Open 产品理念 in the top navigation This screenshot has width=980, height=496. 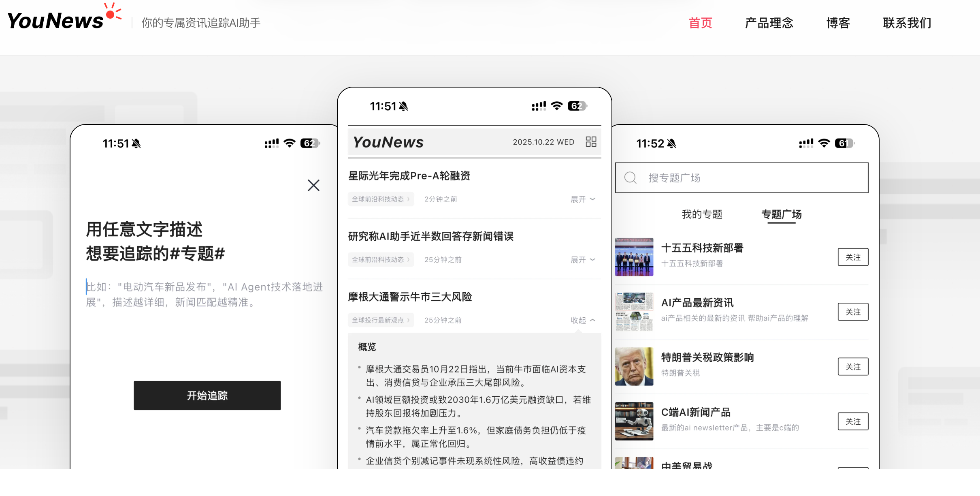(769, 23)
